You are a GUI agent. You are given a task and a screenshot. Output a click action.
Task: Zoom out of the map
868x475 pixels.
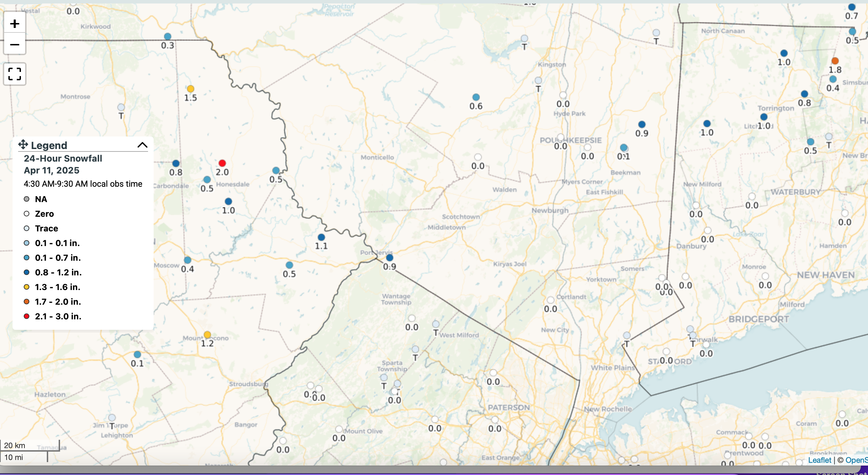(15, 44)
